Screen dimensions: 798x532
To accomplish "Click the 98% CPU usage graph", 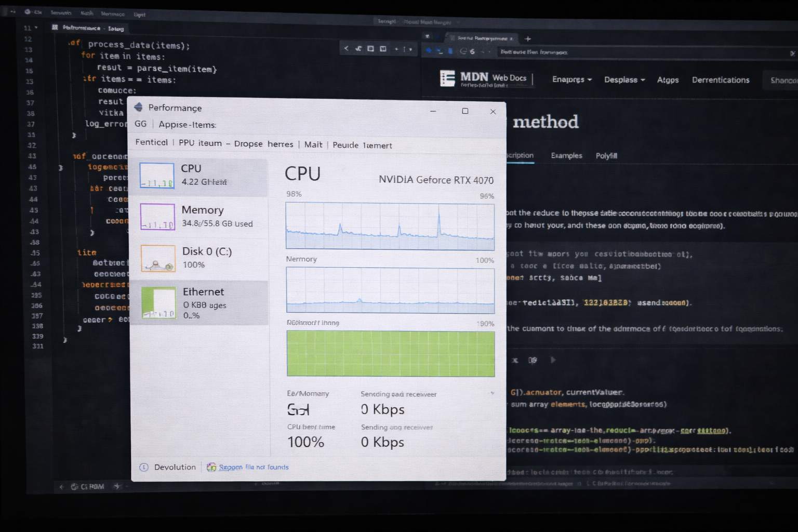I will (390, 226).
